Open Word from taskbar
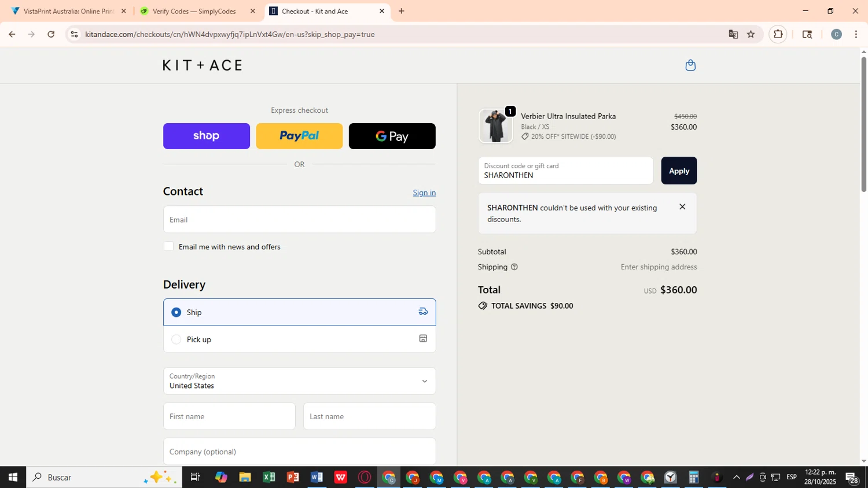The height and width of the screenshot is (488, 868). pos(317,477)
